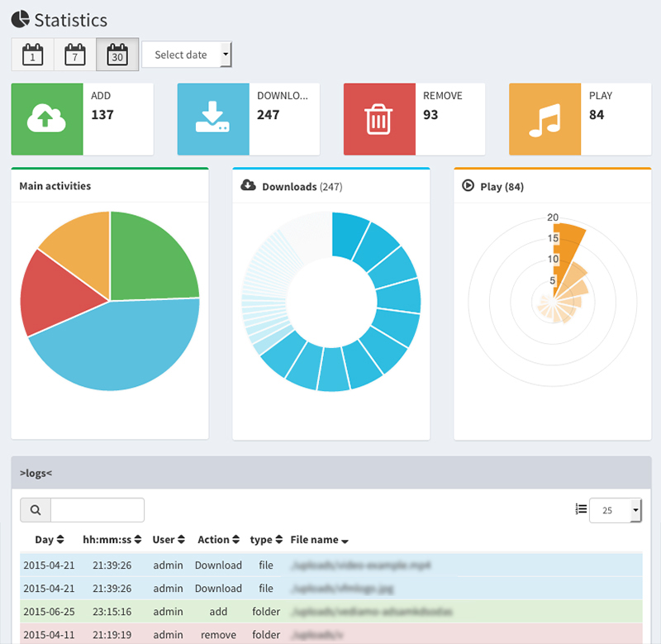Click the magnifier search icon in logs
This screenshot has width=661, height=644.
[36, 510]
